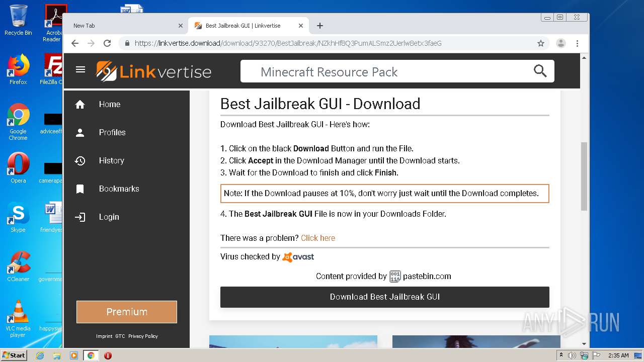Click the pastebin.com logo icon
The width and height of the screenshot is (644, 362).
pyautogui.click(x=395, y=276)
